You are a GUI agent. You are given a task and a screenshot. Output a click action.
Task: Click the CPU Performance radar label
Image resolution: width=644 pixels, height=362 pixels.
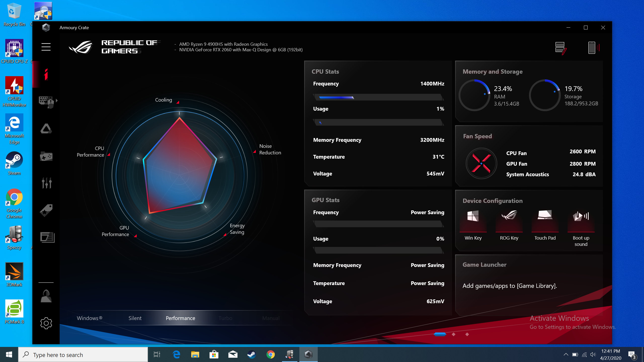pos(90,152)
